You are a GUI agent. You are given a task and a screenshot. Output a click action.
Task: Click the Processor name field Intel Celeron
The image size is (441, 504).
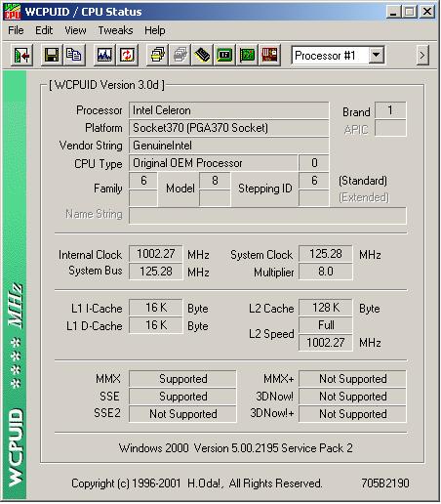[229, 110]
